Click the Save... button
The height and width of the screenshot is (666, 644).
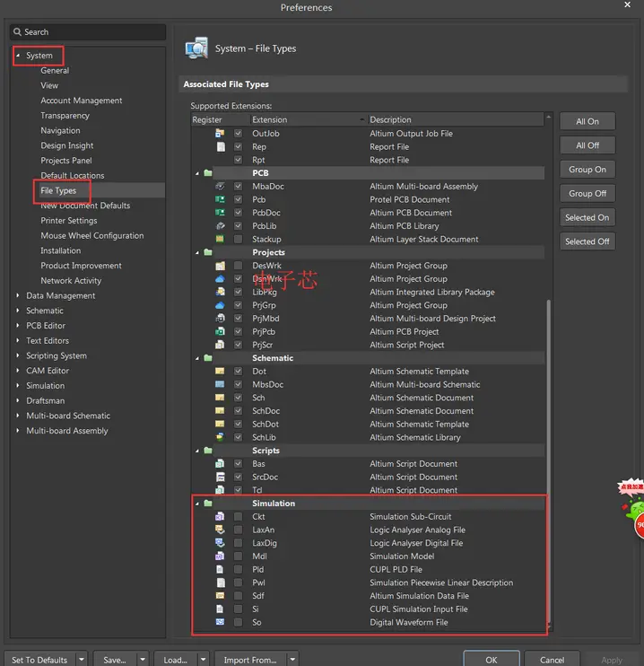click(x=115, y=659)
